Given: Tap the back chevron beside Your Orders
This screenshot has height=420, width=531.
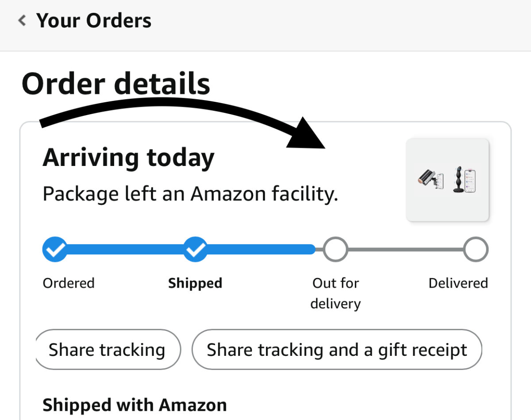Looking at the screenshot, I should (22, 20).
